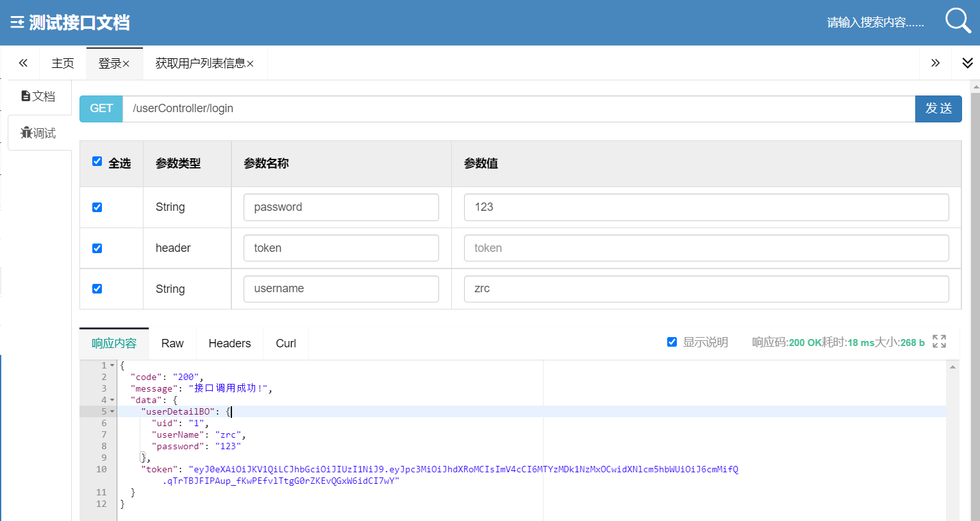This screenshot has width=980, height=521.
Task: Uncheck the password parameter row checkbox
Action: click(97, 208)
